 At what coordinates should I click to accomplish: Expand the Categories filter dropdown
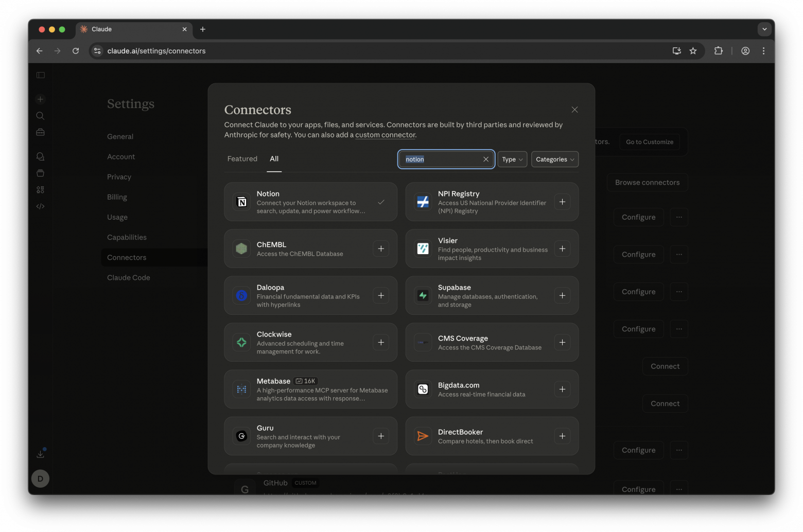click(x=554, y=159)
